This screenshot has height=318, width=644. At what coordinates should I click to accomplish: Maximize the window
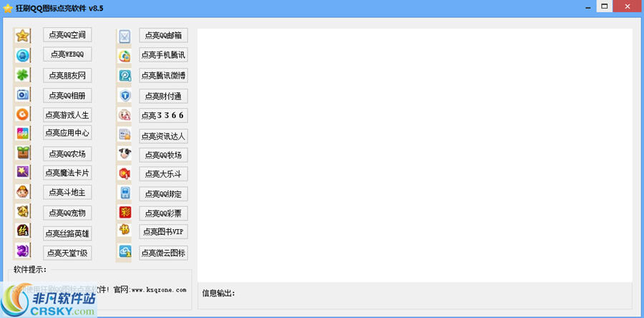click(604, 6)
